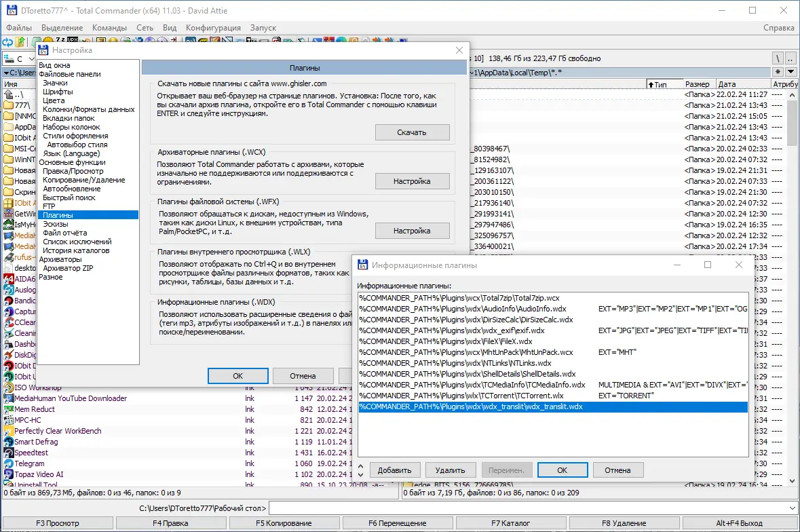
Task: Click the Topaz Video AI shortcut icon
Action: [x=8, y=474]
